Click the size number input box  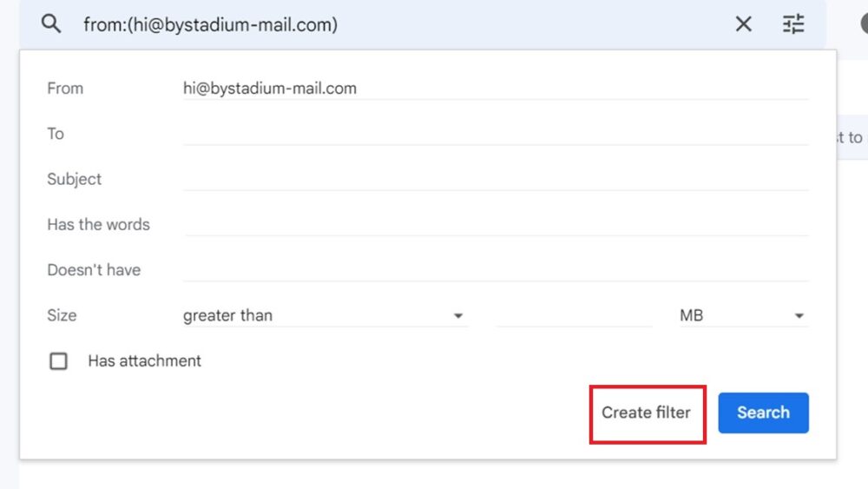pyautogui.click(x=574, y=316)
